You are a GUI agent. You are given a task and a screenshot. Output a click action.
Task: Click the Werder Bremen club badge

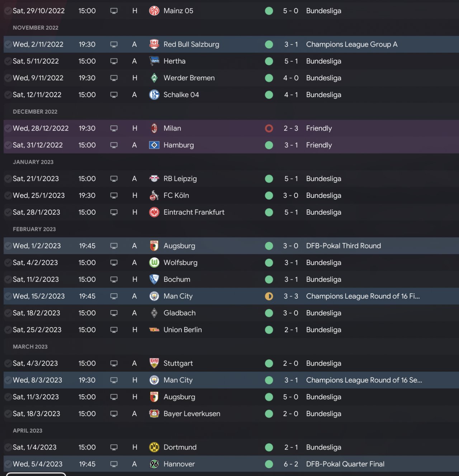[154, 78]
